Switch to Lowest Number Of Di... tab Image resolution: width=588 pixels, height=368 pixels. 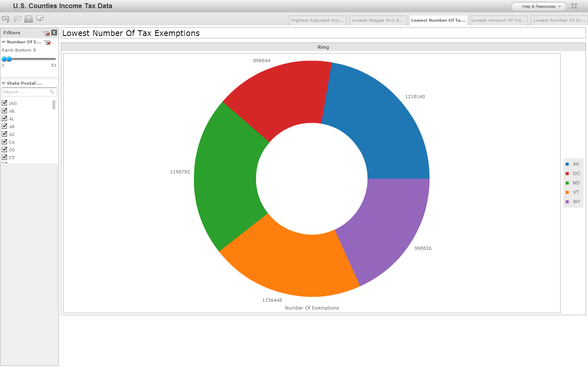[559, 20]
